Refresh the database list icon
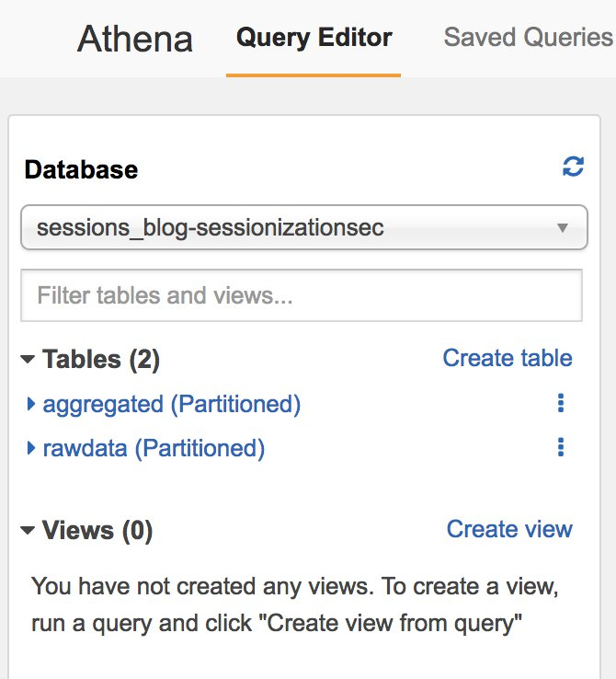This screenshot has width=616, height=679. [x=573, y=167]
